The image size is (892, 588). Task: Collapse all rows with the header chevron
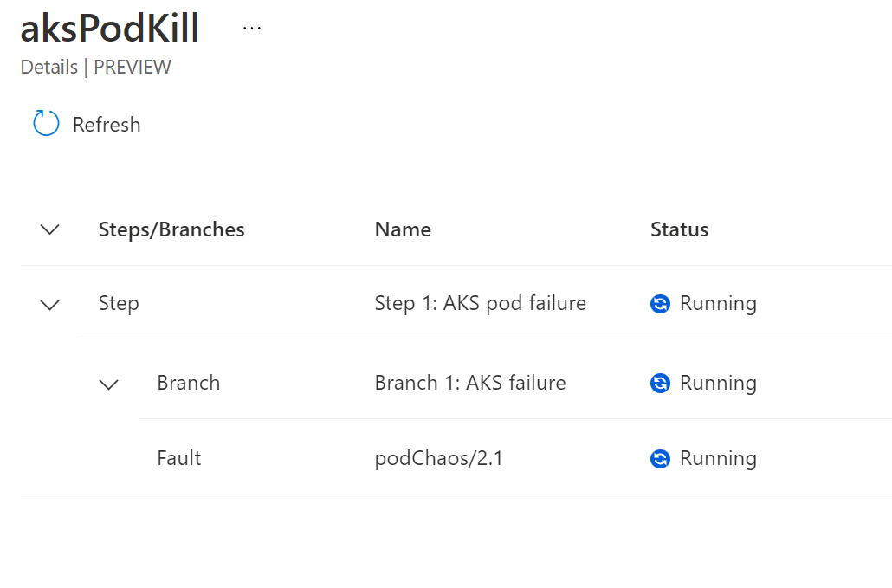(x=50, y=229)
